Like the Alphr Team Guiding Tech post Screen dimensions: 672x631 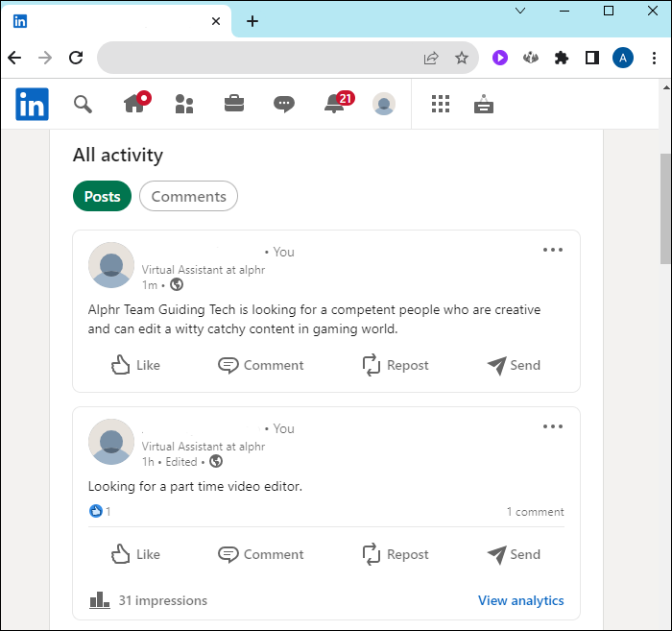(135, 365)
